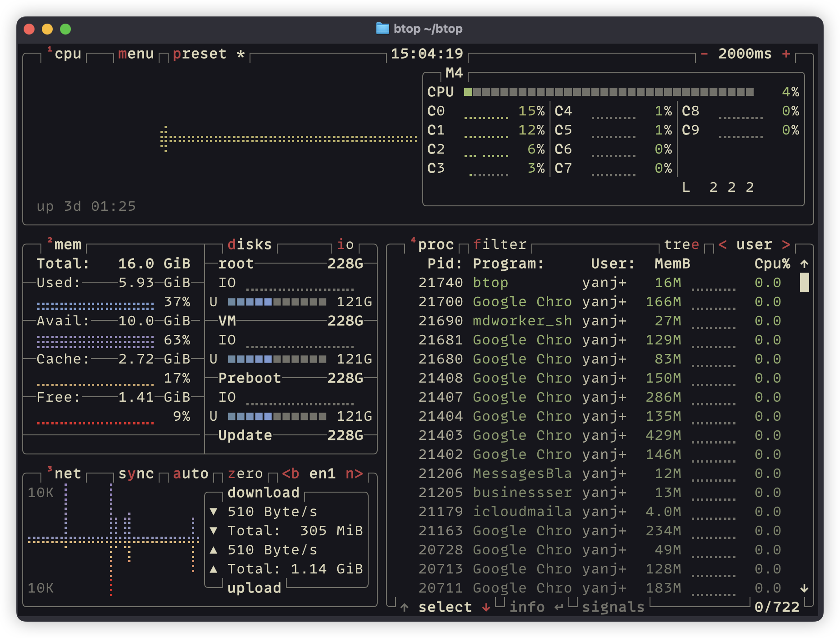
Task: Sort by next column using right arrow
Action: (x=786, y=245)
